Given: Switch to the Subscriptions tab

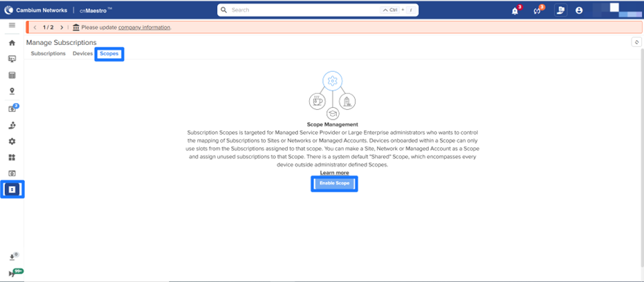Looking at the screenshot, I should coord(48,53).
